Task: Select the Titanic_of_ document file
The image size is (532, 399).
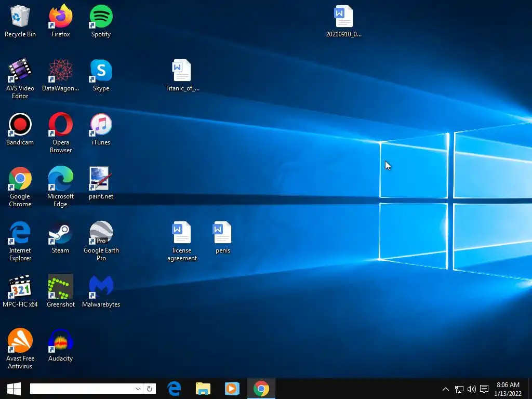Action: point(182,75)
